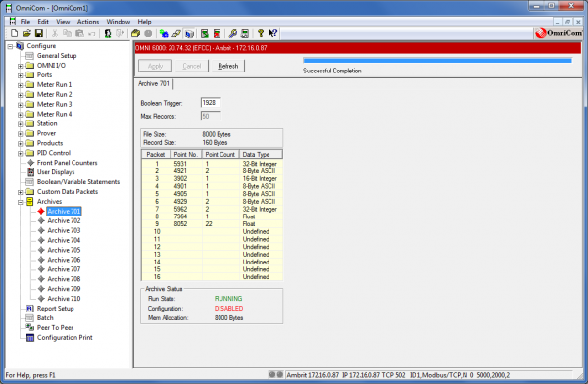Screen dimensions: 588x384
Task: Expand the Meter Run 1 folder
Action: (x=21, y=85)
